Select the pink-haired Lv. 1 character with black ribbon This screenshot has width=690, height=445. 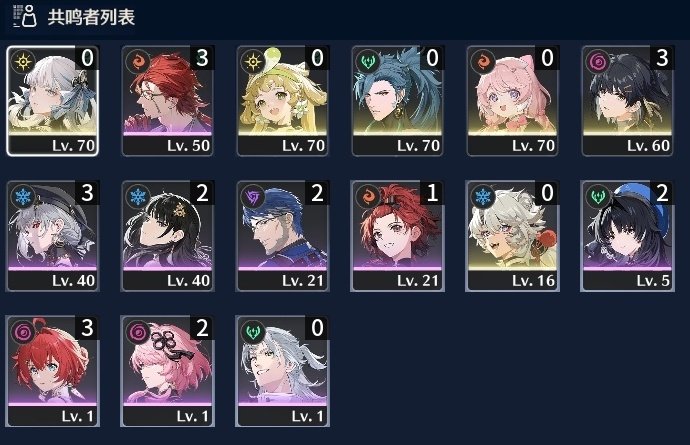167,371
